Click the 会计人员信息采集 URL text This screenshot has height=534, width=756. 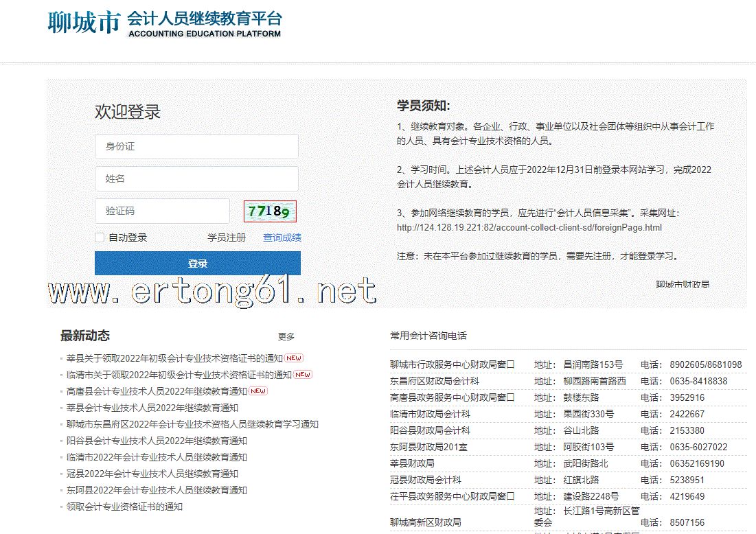click(x=529, y=227)
